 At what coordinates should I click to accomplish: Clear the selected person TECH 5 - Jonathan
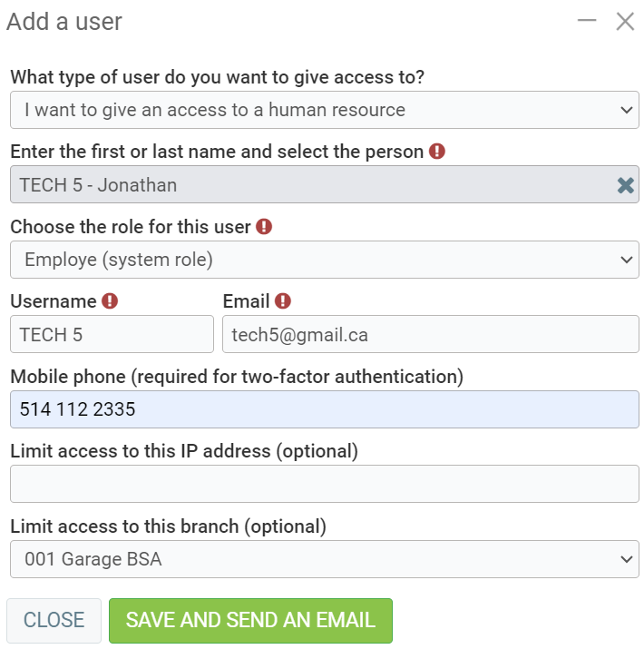click(625, 185)
